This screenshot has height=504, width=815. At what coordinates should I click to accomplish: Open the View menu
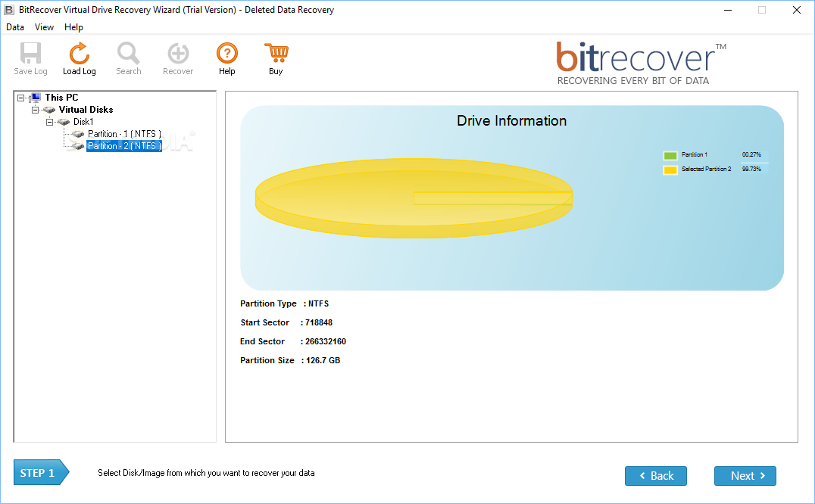tap(44, 27)
